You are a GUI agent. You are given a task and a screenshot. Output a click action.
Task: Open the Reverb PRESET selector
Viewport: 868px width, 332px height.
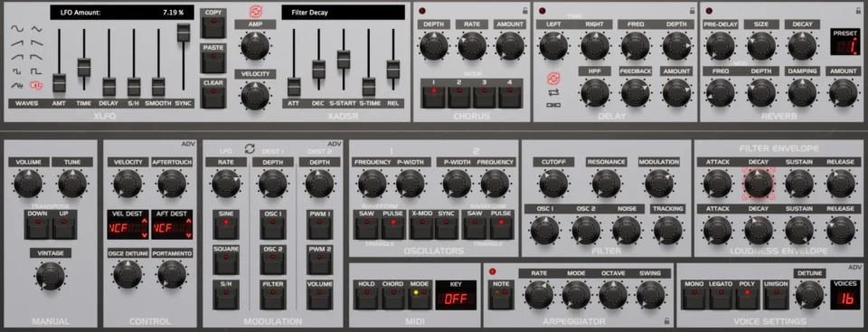click(x=844, y=42)
